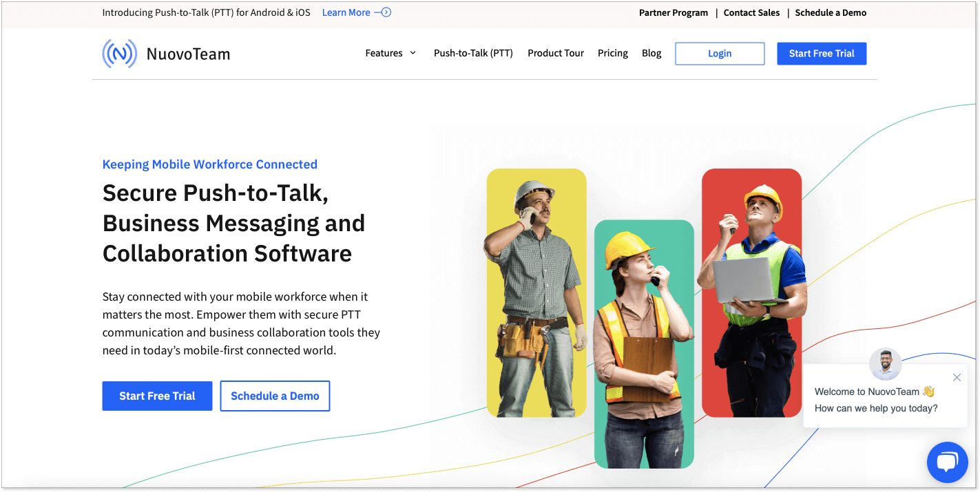
Task: Click Start Free Trial in the header
Action: point(822,54)
